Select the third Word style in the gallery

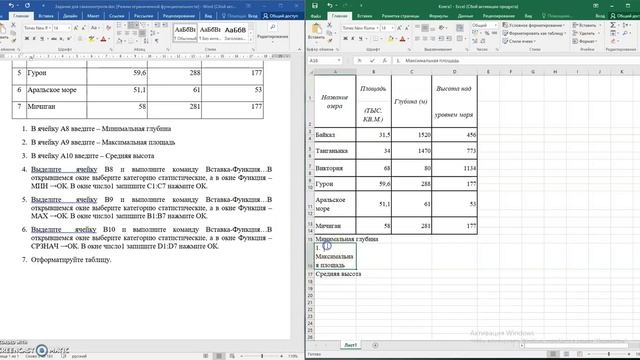coord(236,32)
